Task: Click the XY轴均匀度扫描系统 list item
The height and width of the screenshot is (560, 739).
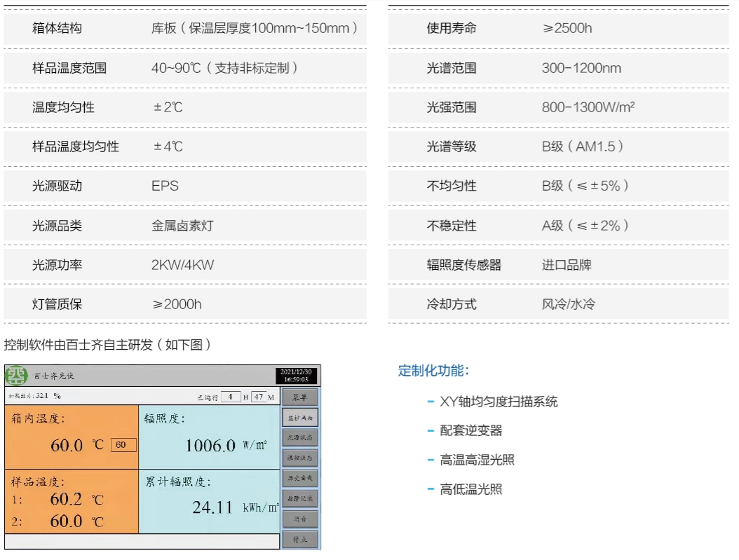Action: pos(499,402)
